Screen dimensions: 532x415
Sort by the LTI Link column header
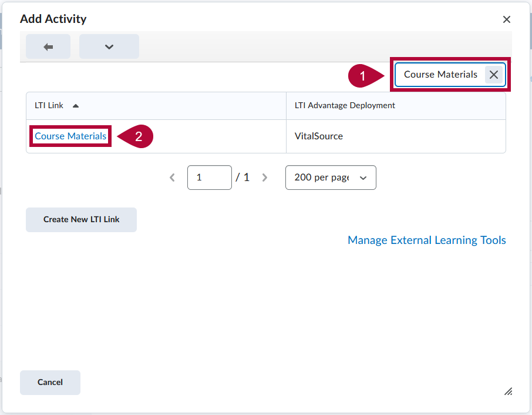tap(49, 106)
